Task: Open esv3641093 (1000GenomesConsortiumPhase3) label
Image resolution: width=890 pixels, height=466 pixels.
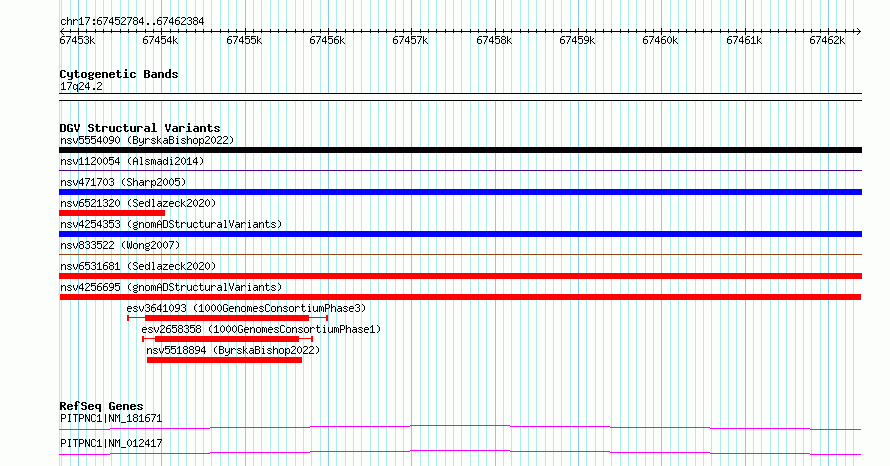Action: (x=246, y=308)
